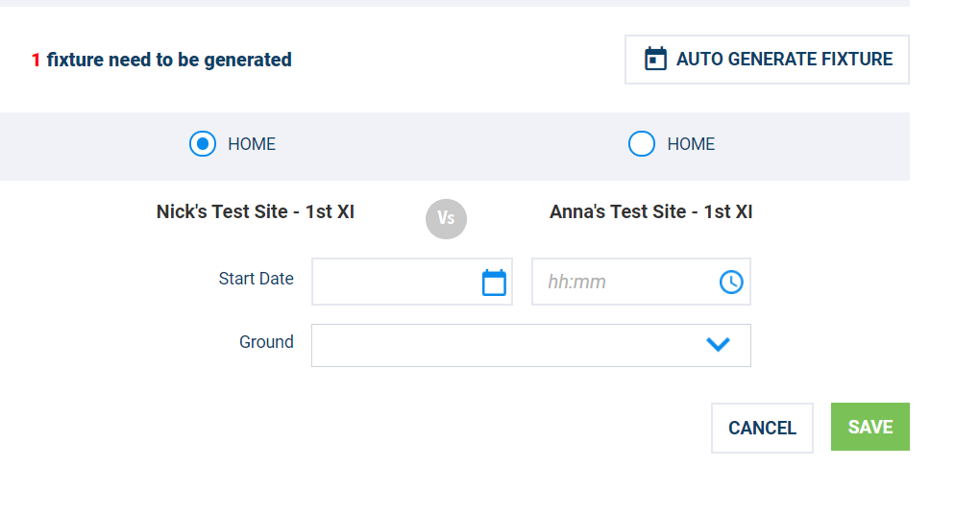Click the team name Anna's Test Site - 1st XI
Viewport: 980px width, 517px height.
point(650,212)
